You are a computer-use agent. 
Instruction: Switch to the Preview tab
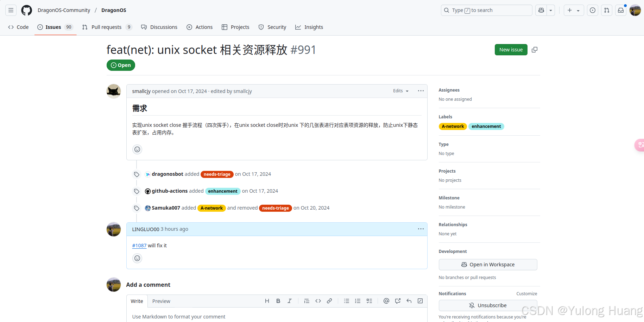(161, 301)
